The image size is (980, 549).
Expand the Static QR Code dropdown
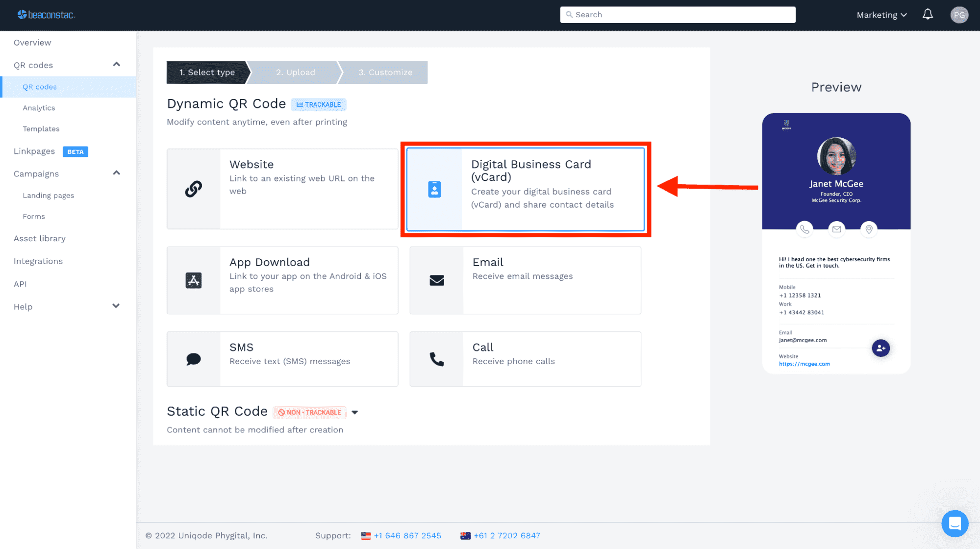coord(355,411)
